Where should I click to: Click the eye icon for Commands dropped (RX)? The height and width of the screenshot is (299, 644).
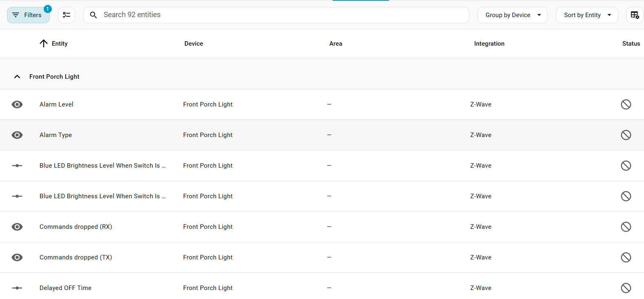[17, 227]
